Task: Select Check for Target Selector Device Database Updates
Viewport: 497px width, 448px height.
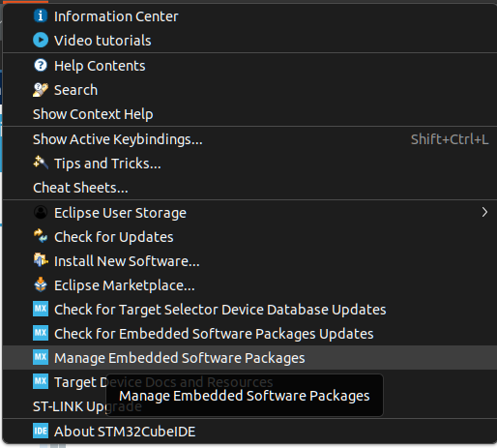Action: (249, 310)
